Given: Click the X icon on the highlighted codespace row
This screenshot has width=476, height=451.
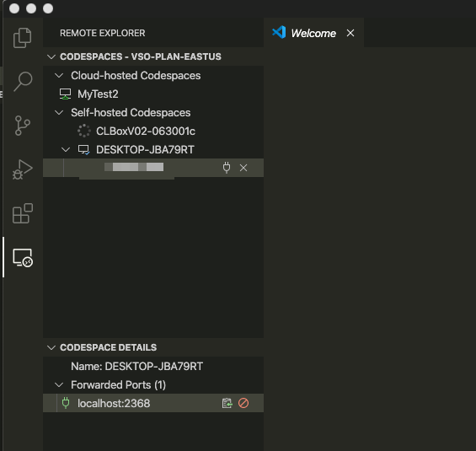Looking at the screenshot, I should click(x=243, y=168).
